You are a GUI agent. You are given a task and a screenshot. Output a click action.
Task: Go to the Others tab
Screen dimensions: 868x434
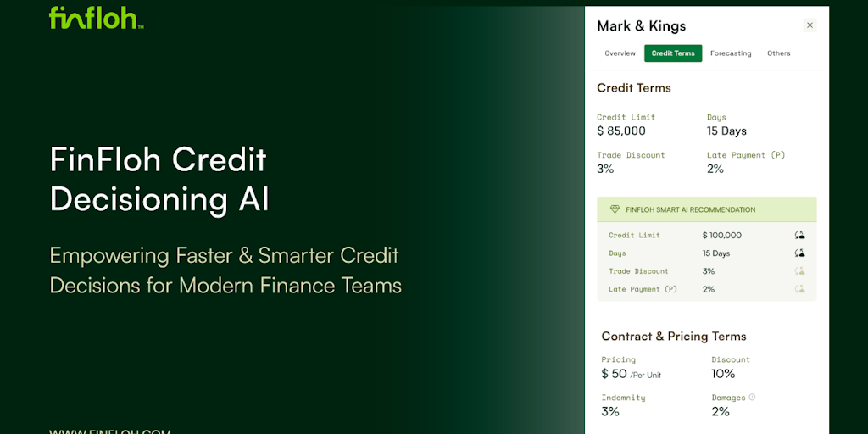tap(778, 53)
